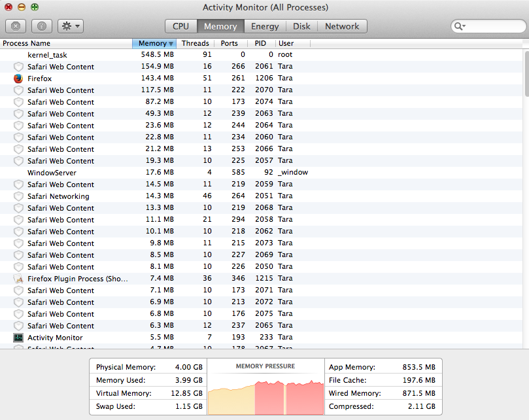Click shield icon for Safari Web Content 8.5 MB
The image size is (529, 420).
pyautogui.click(x=18, y=255)
